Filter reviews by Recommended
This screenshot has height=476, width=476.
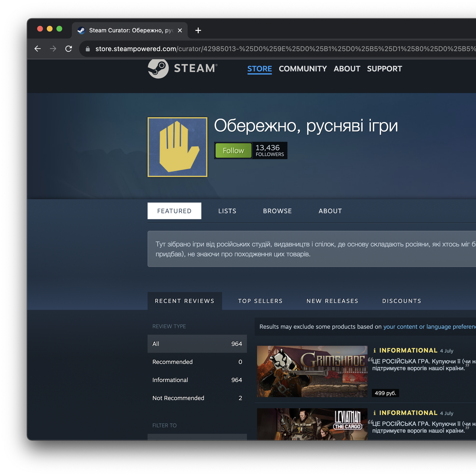pyautogui.click(x=197, y=362)
